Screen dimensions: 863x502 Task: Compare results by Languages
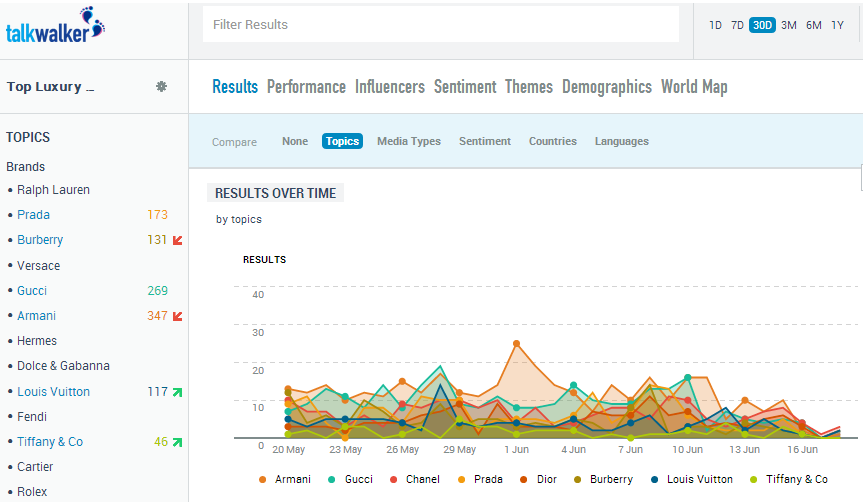click(621, 141)
